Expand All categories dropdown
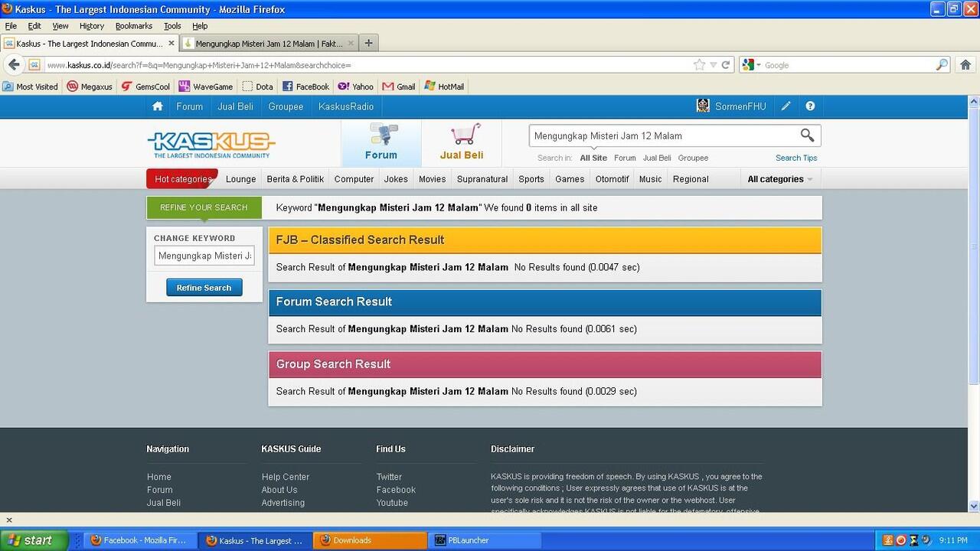 780,179
